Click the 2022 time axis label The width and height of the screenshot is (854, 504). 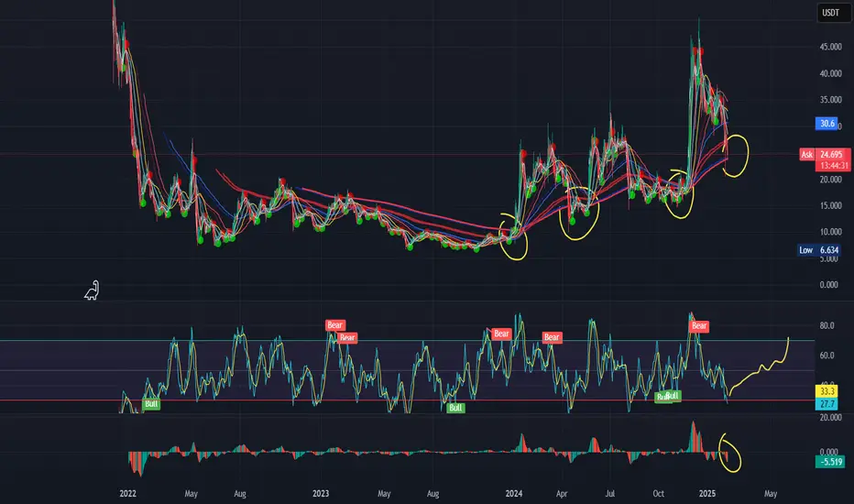coord(127,494)
